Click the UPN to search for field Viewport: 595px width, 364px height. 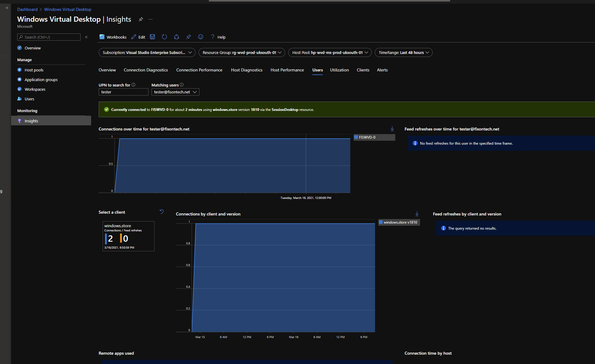pos(123,92)
